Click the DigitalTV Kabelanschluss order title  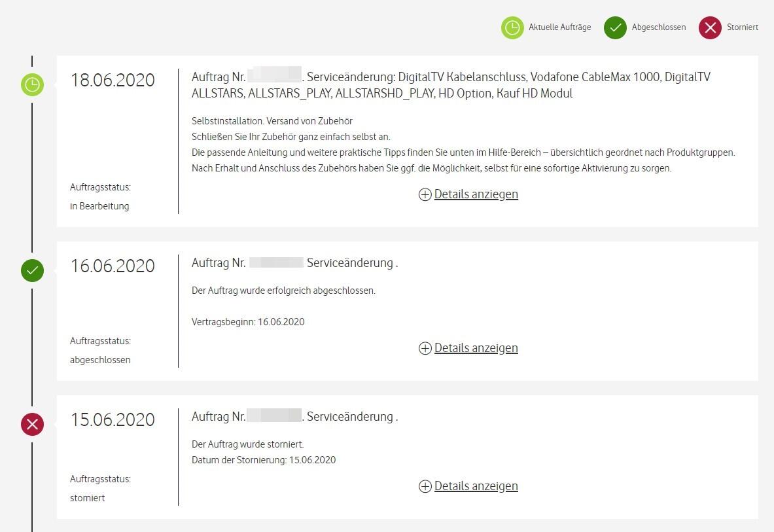pos(451,85)
